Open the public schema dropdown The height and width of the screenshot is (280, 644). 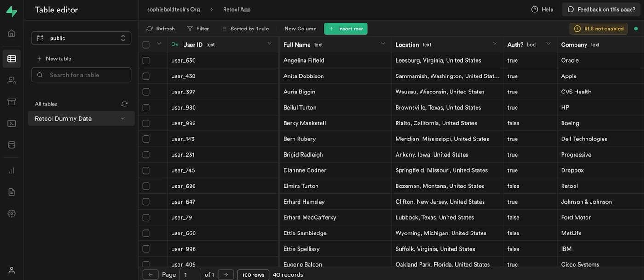[81, 38]
